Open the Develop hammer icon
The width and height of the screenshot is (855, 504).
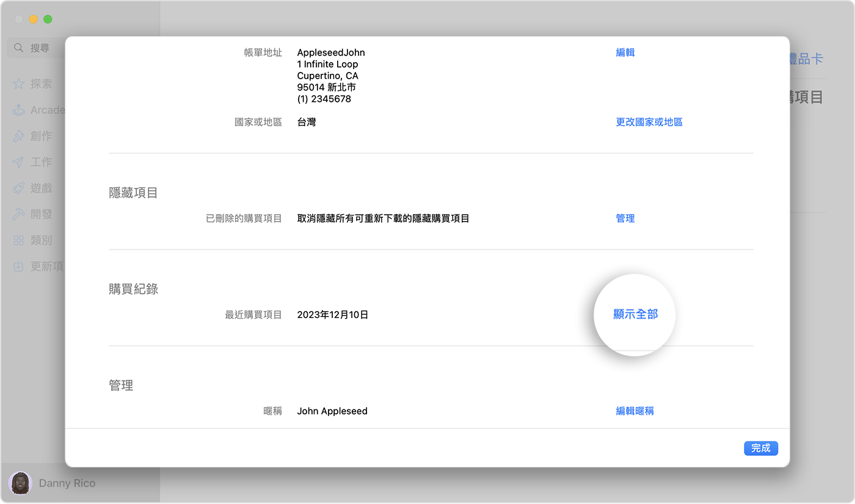[19, 214]
